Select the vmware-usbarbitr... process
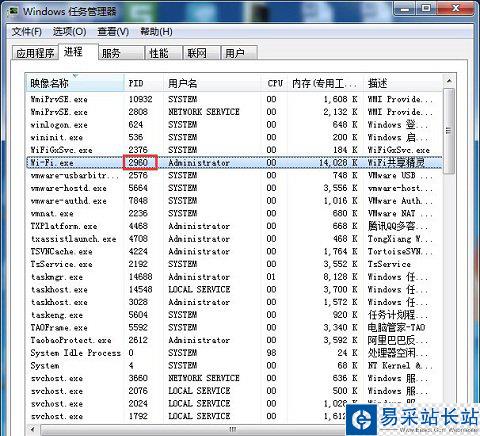 pyautogui.click(x=235, y=175)
